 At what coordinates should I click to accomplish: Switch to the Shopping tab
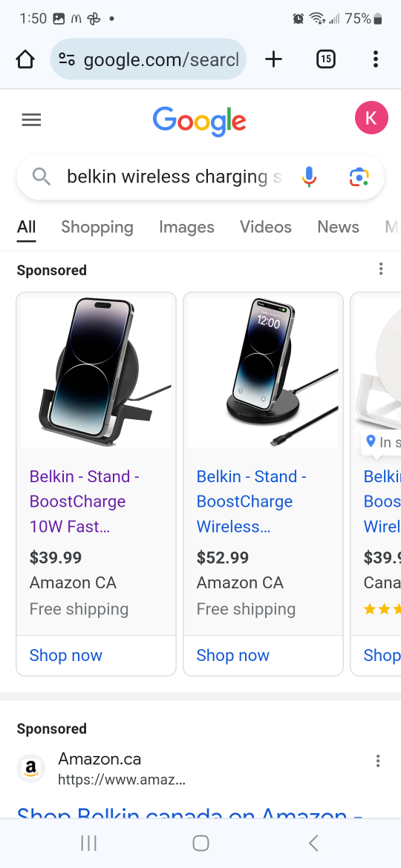pos(97,227)
